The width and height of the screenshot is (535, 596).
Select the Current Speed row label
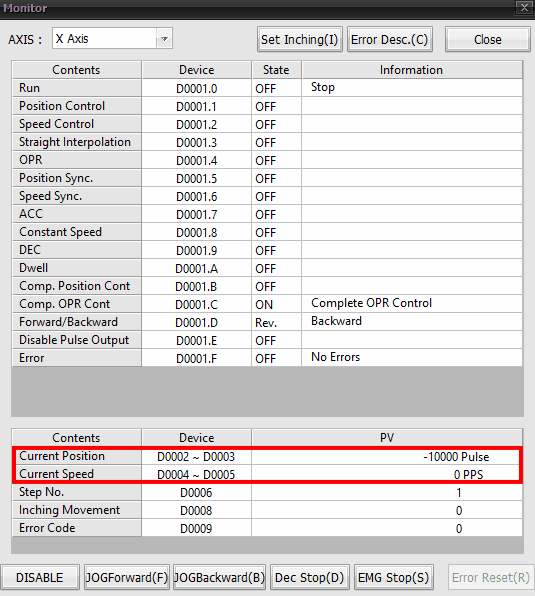pyautogui.click(x=77, y=474)
